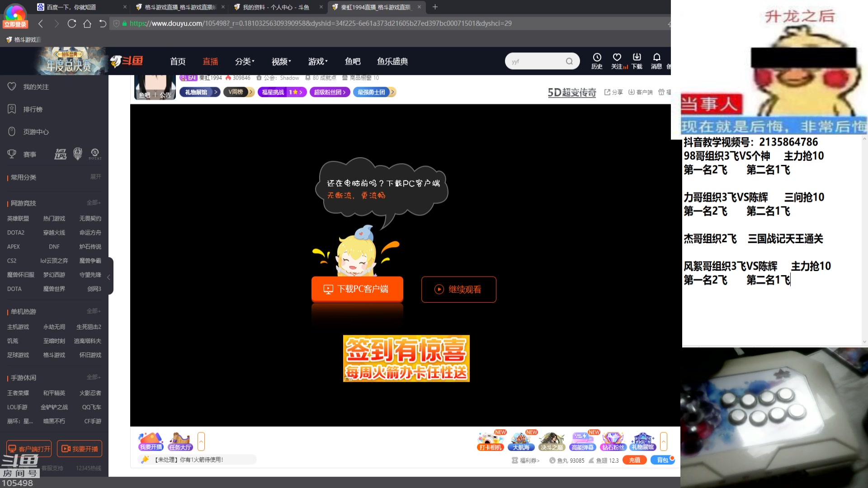Open 格斗游戏 category
The image size is (868, 488).
point(54,355)
